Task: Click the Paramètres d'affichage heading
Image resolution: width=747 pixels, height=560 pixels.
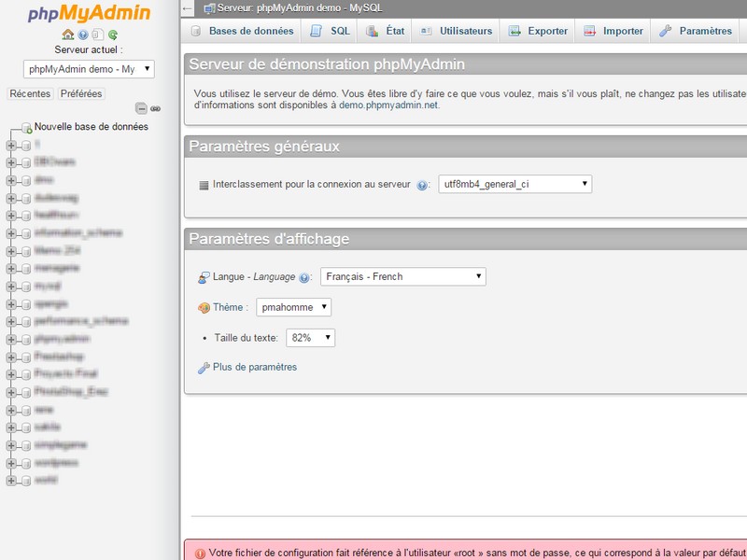Action: pos(269,239)
